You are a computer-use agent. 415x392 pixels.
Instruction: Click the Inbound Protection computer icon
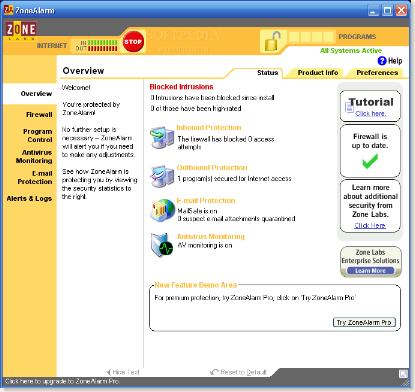(162, 137)
